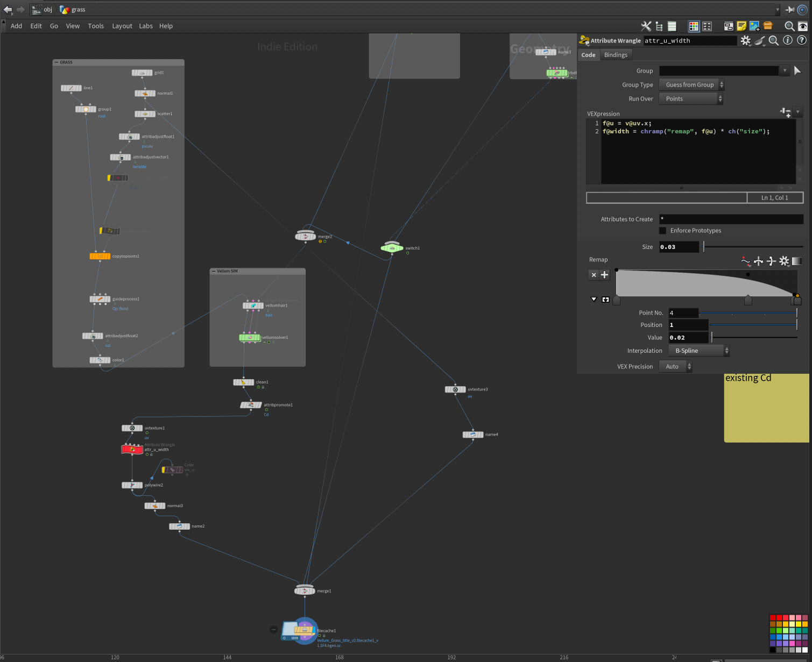Add a ramp point with plus icon
This screenshot has width=812, height=662.
click(604, 275)
